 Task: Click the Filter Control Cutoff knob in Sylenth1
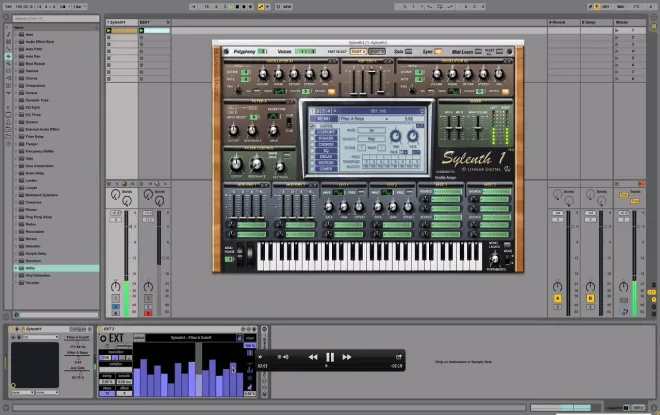pos(236,165)
